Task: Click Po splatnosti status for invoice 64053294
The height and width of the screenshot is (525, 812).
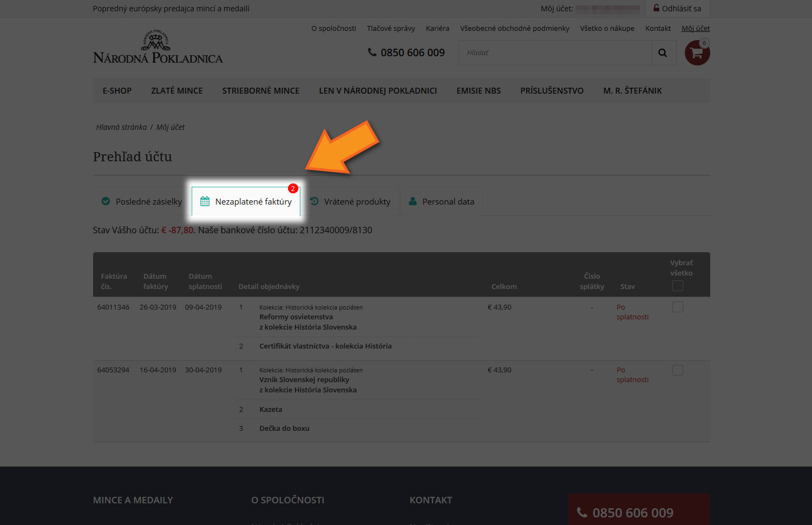Action: 632,375
